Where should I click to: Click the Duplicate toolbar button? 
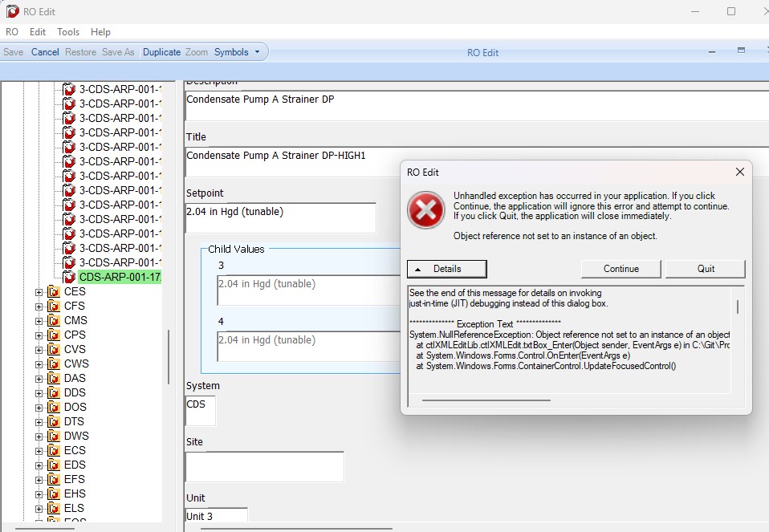(161, 52)
